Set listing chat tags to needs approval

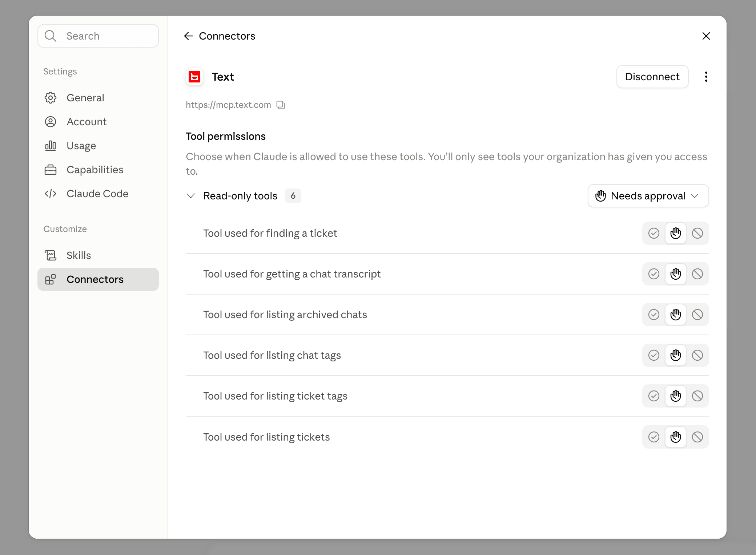pos(676,355)
